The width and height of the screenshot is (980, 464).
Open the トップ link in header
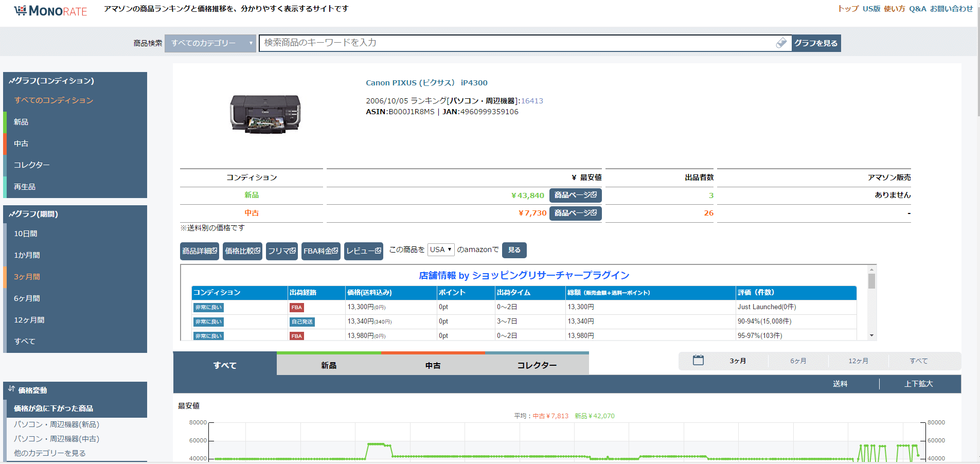pos(848,9)
